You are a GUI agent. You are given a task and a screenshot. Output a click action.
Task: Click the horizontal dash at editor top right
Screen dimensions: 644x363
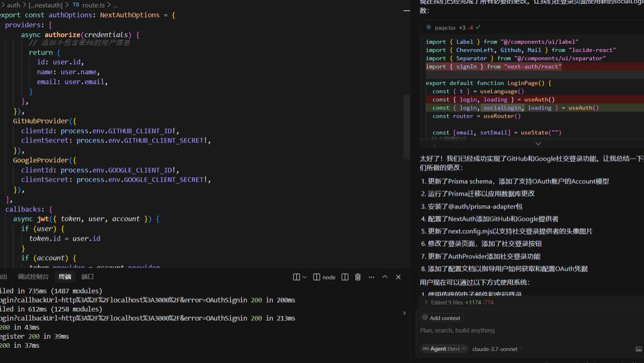pyautogui.click(x=407, y=11)
